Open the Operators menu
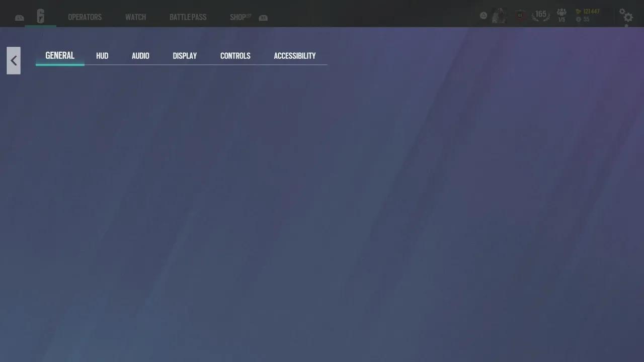 click(85, 17)
